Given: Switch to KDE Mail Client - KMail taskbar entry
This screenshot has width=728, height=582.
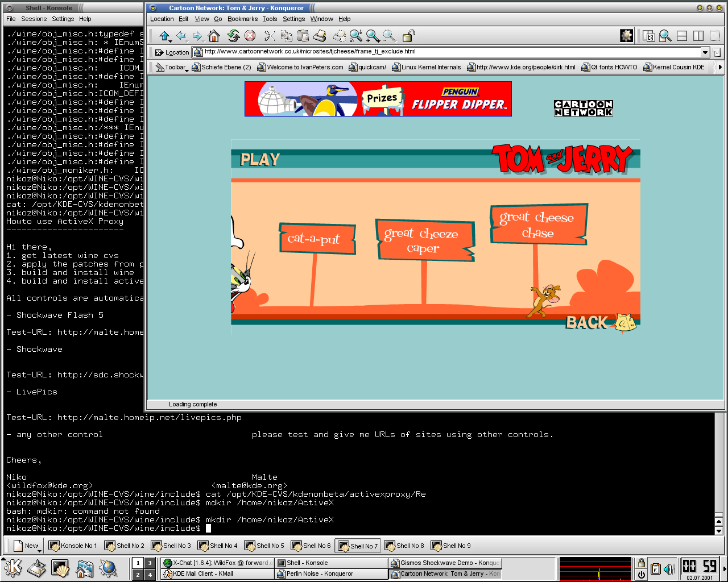Looking at the screenshot, I should (x=217, y=573).
